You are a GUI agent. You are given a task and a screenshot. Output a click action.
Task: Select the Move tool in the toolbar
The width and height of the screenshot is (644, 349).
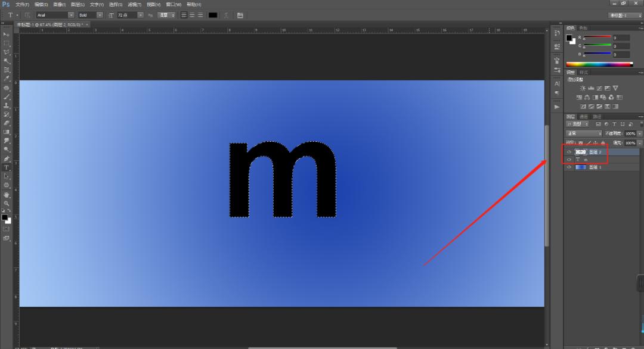(6, 34)
